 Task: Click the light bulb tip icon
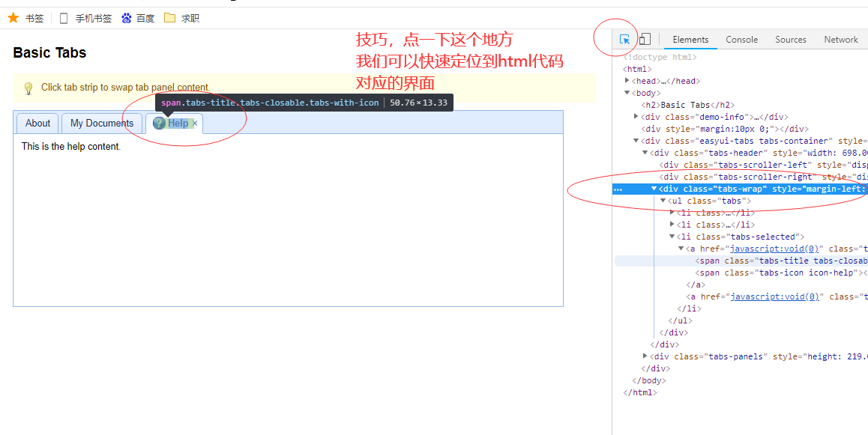28,88
